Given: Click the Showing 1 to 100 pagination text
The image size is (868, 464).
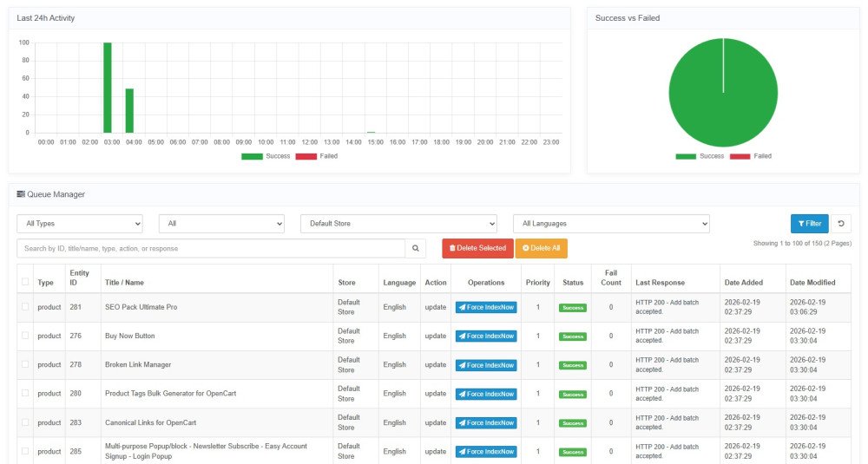Looking at the screenshot, I should pos(802,244).
